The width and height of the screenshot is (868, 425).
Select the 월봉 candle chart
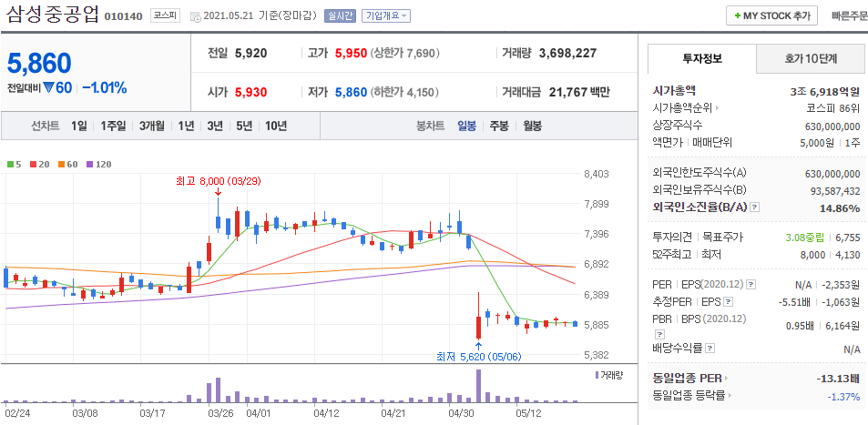coord(533,126)
